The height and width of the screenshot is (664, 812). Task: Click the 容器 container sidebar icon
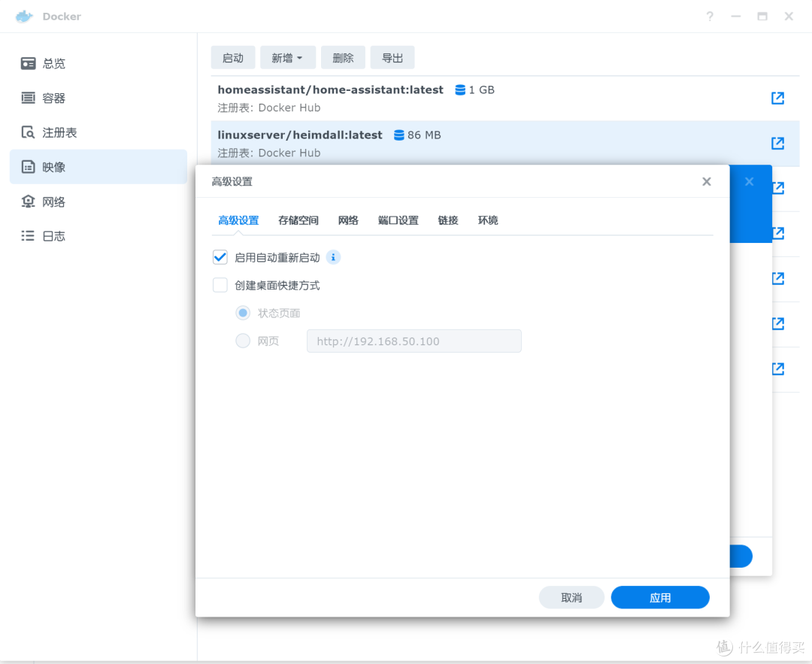click(x=26, y=98)
